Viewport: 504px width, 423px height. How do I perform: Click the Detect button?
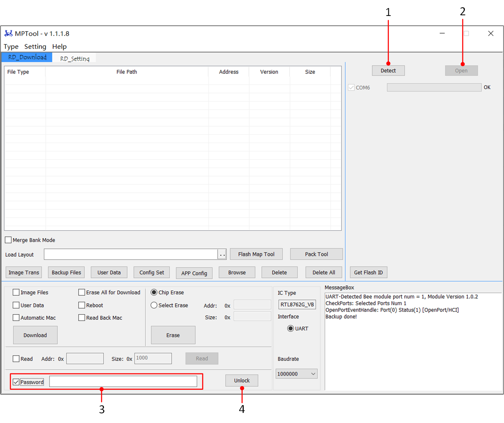[x=388, y=71]
